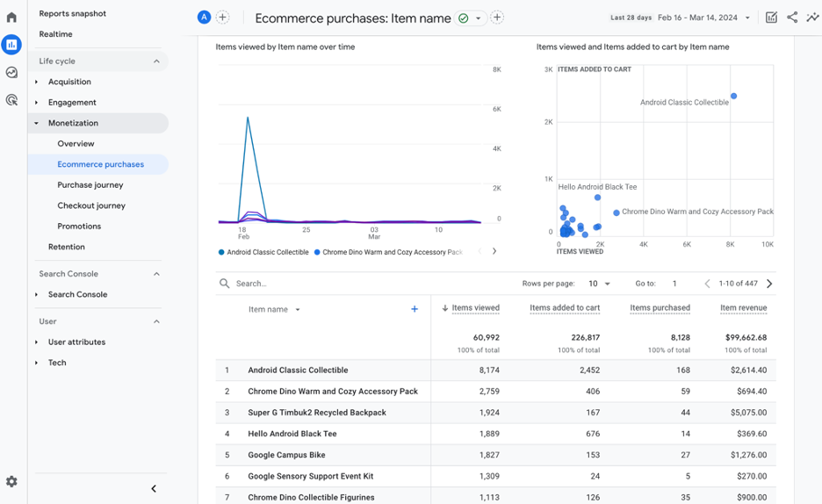Open Retention report
This screenshot has width=822, height=504.
(67, 247)
